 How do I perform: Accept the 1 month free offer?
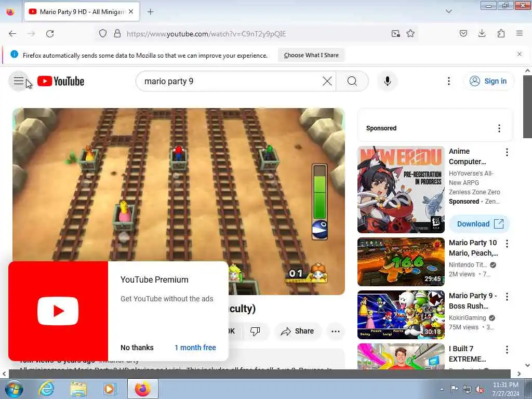pos(195,348)
